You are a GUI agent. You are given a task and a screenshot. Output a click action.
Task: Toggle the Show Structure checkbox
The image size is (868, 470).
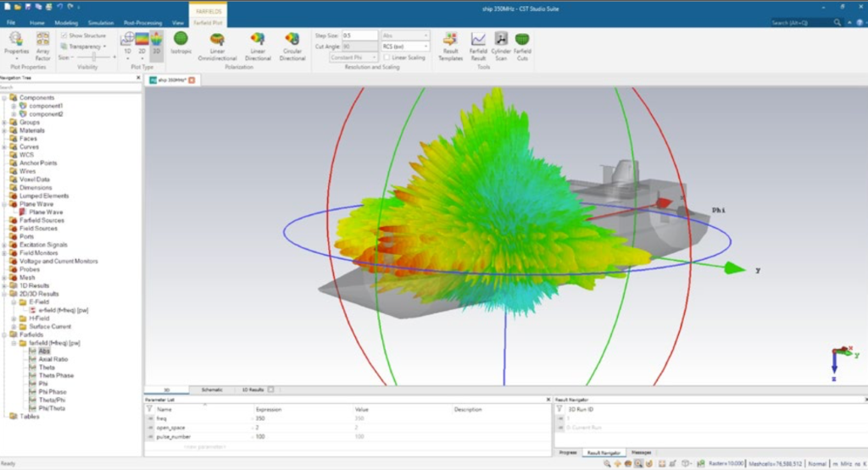(x=64, y=36)
